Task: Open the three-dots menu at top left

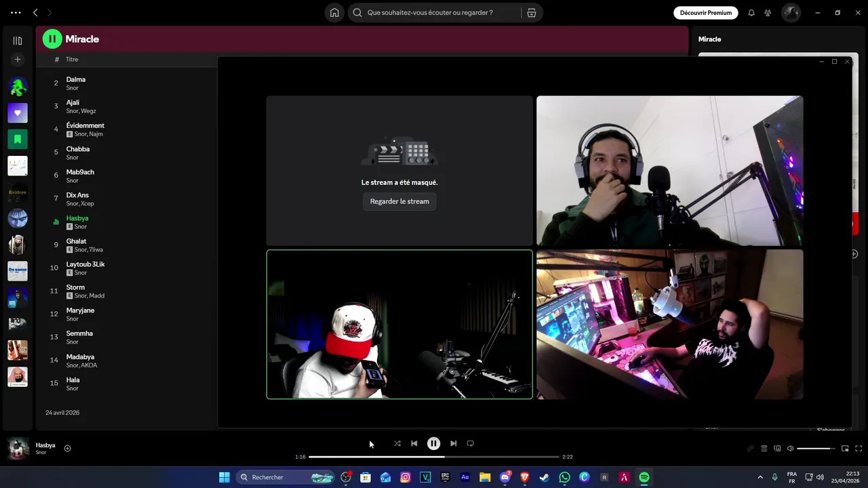Action: [x=16, y=13]
